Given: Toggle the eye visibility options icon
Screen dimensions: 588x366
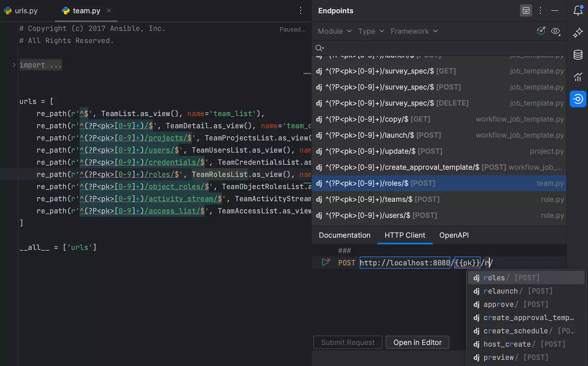Looking at the screenshot, I should [x=555, y=31].
